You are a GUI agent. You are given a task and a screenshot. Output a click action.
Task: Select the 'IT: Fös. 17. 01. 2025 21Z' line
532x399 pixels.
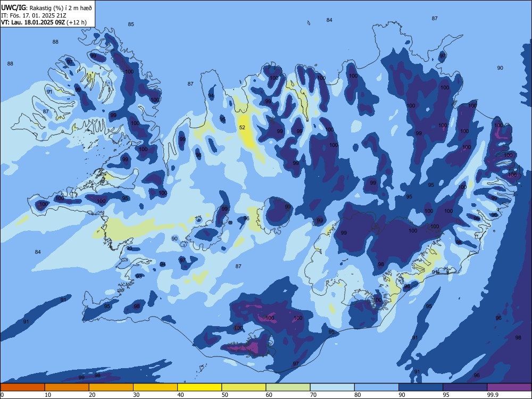[x=34, y=15]
